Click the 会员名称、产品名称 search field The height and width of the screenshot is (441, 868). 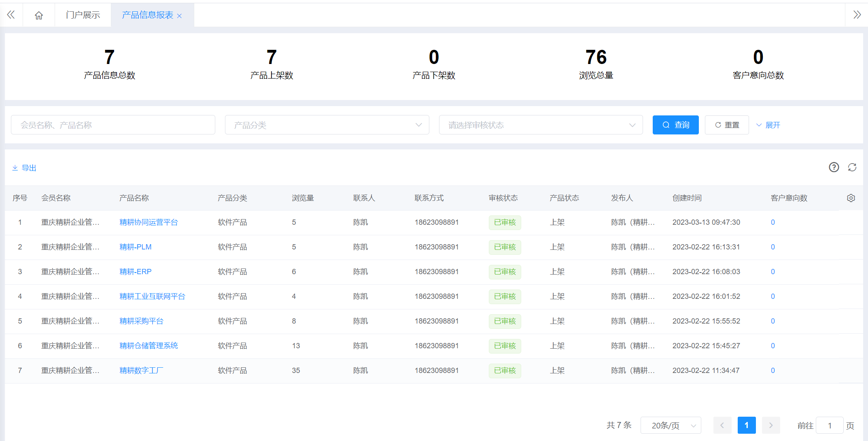point(113,125)
